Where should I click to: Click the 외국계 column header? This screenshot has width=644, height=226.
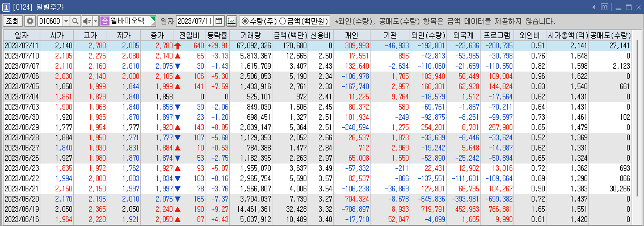tap(464, 35)
